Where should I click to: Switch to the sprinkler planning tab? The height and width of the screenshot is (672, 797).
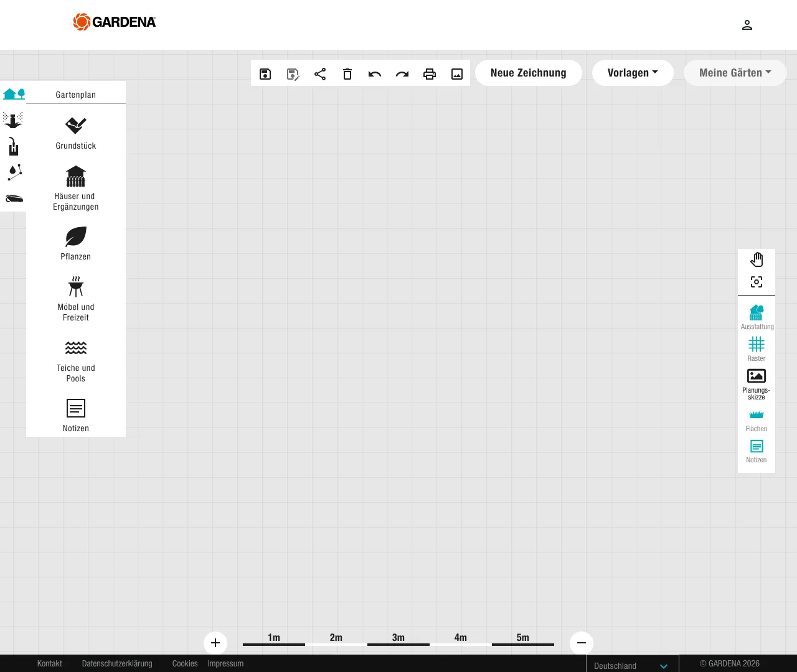(13, 120)
